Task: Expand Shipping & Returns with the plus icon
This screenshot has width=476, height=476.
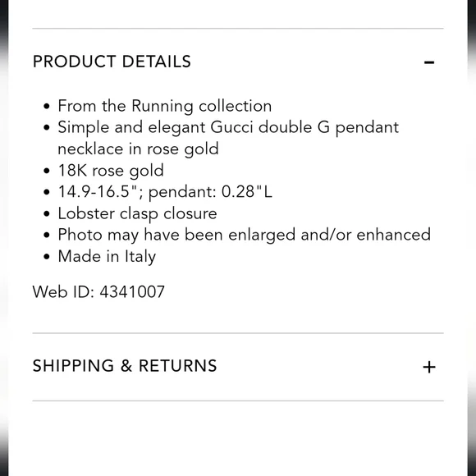Action: coord(429,367)
